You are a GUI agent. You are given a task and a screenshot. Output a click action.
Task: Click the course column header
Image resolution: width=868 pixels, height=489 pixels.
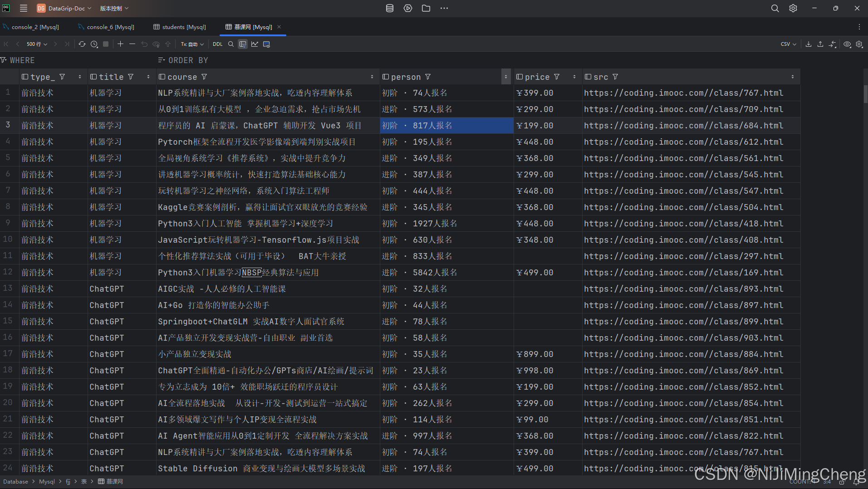coord(268,77)
